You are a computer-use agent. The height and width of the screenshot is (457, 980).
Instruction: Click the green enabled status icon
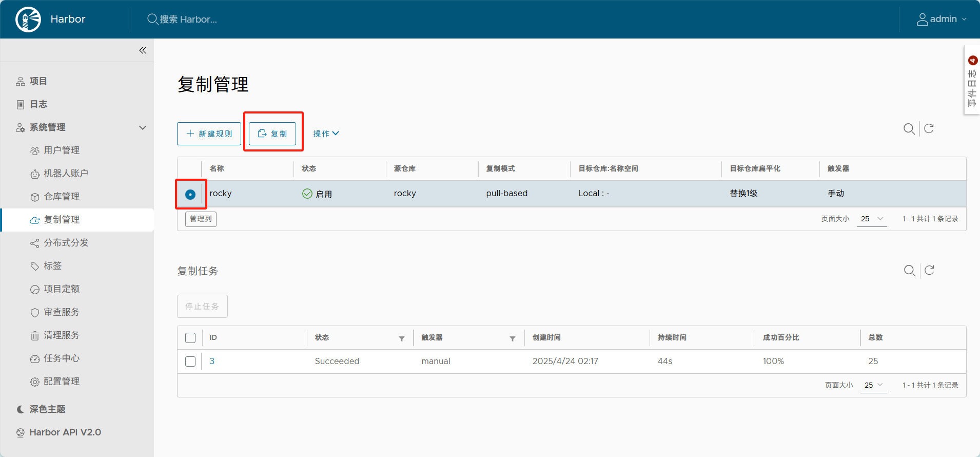(307, 194)
